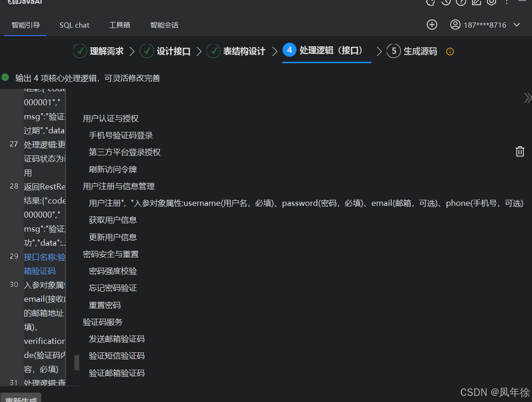Click the puzzle plugin icon in the title bar
The height and width of the screenshot is (402, 532).
(x=430, y=3)
